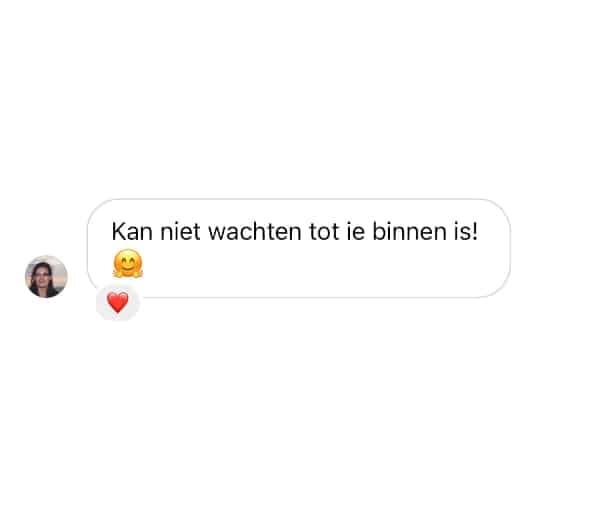The width and height of the screenshot is (600, 518).
Task: Visit the message sender's profile via avatar
Action: point(46,277)
